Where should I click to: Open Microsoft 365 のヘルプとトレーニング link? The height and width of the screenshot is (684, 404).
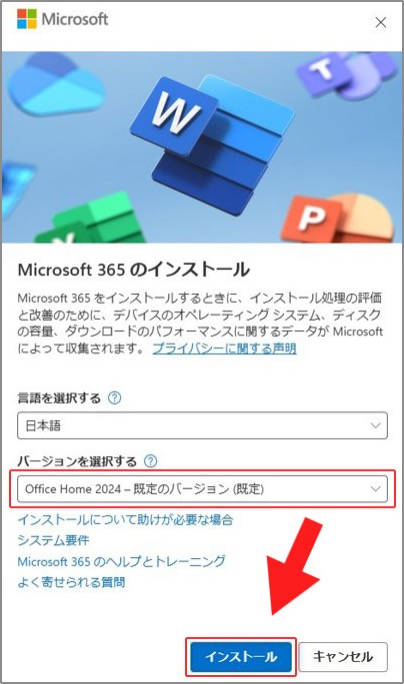tap(122, 561)
